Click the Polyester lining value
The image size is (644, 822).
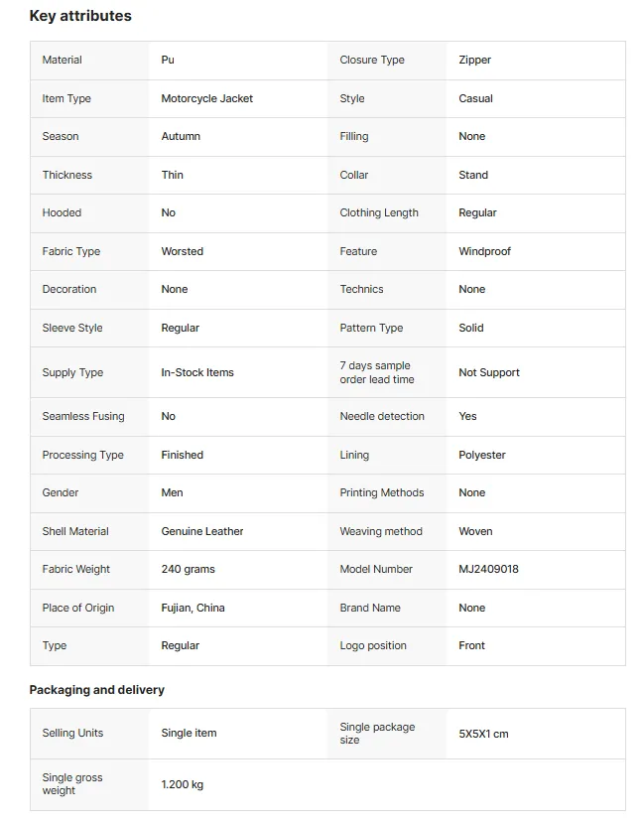[x=482, y=455]
